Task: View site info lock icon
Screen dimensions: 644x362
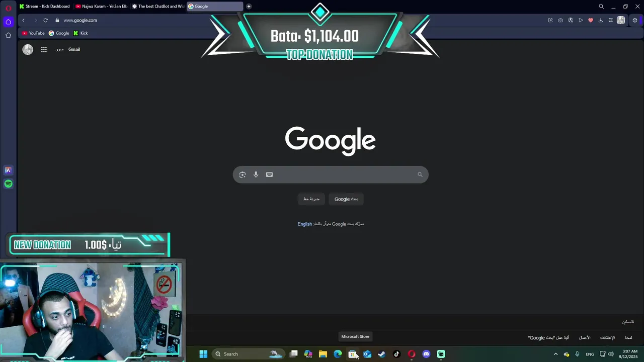Action: 57,20
